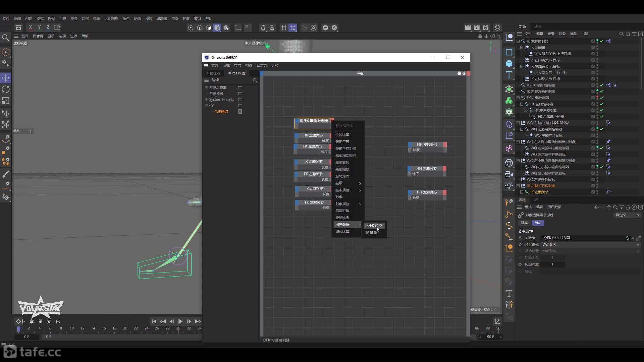Click the search magnifier icon at top-left
Screen dimensions: 644x362
pos(5,38)
